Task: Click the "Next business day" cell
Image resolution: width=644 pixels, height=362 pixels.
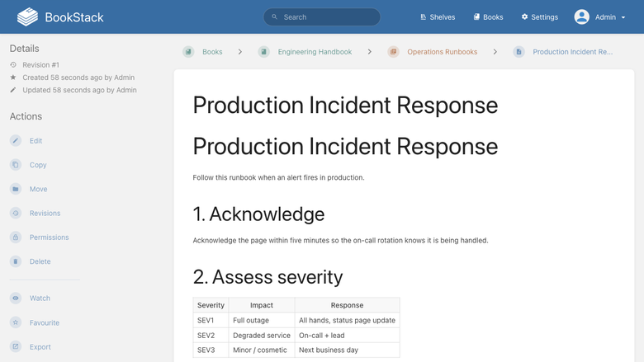Action: [x=347, y=350]
